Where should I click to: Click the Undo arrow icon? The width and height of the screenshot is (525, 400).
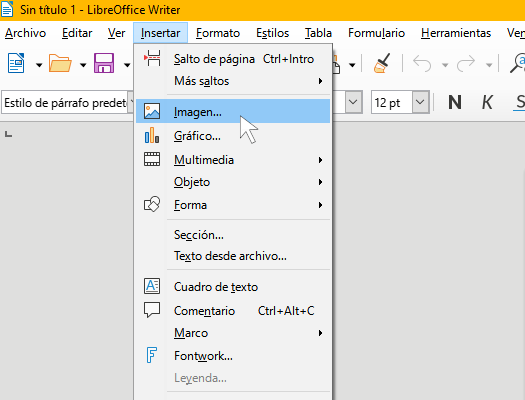(422, 63)
